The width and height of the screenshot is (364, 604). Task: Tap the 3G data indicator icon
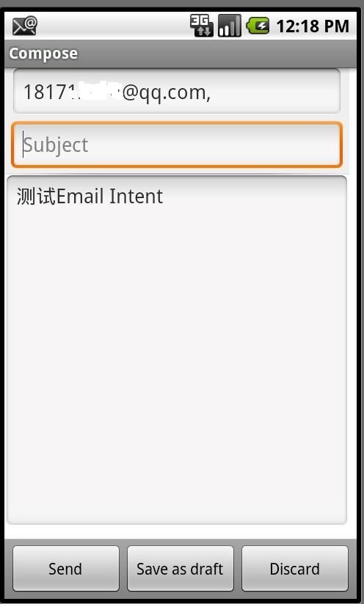point(202,26)
